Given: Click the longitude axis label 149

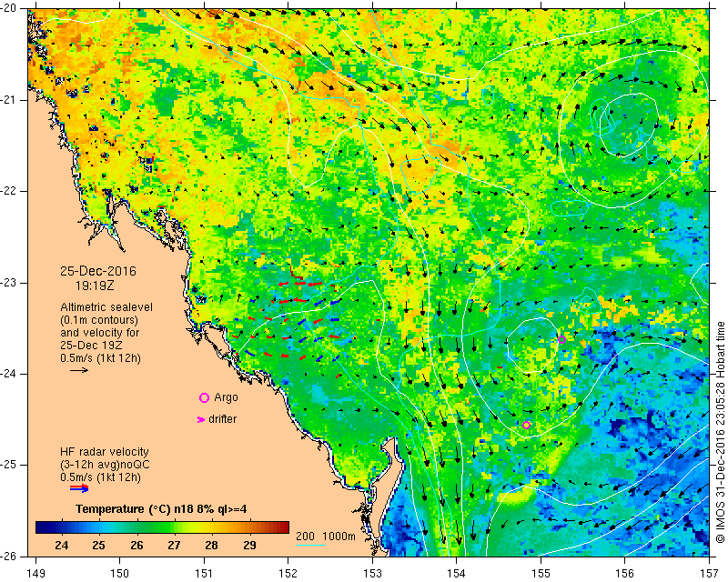Looking at the screenshot, I should (x=35, y=574).
